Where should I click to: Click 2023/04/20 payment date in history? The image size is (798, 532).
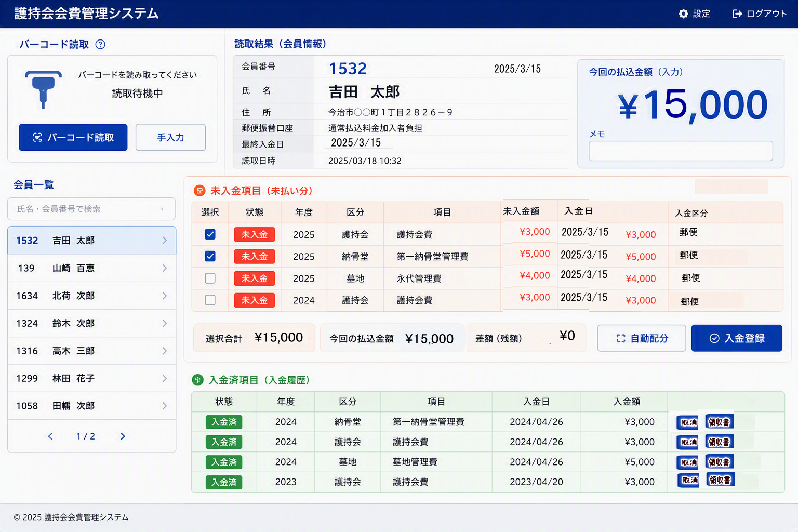[536, 482]
